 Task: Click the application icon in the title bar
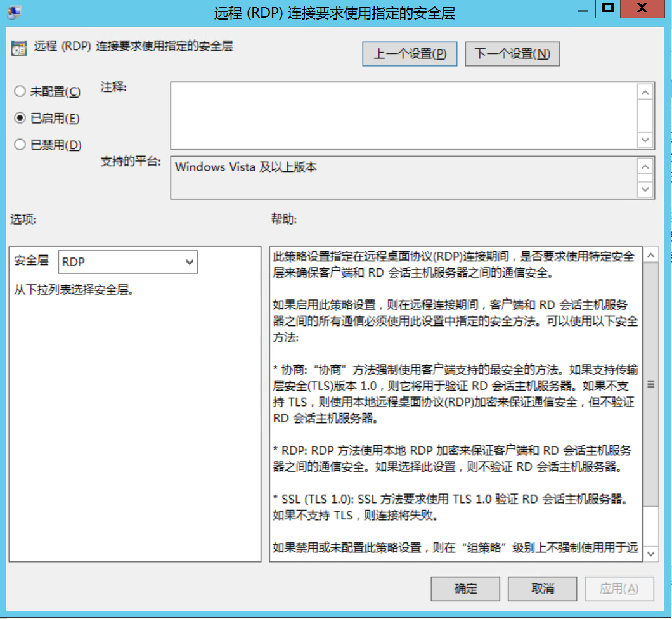[x=15, y=11]
